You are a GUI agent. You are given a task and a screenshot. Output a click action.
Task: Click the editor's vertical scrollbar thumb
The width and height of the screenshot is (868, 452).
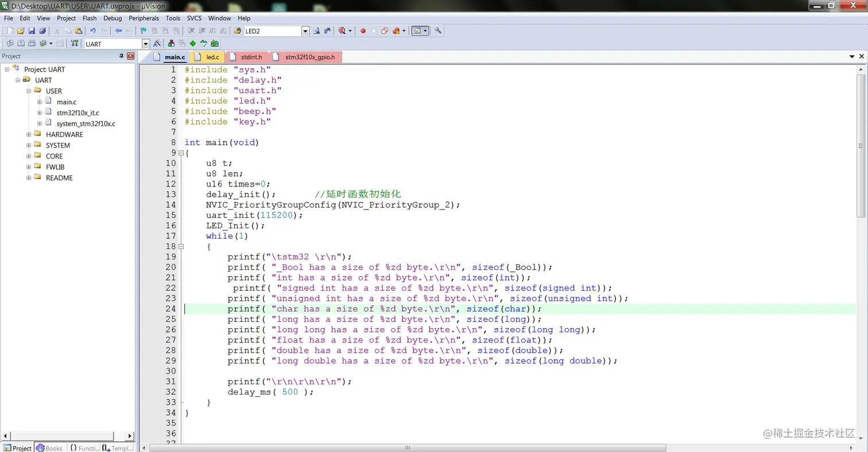pos(861,146)
